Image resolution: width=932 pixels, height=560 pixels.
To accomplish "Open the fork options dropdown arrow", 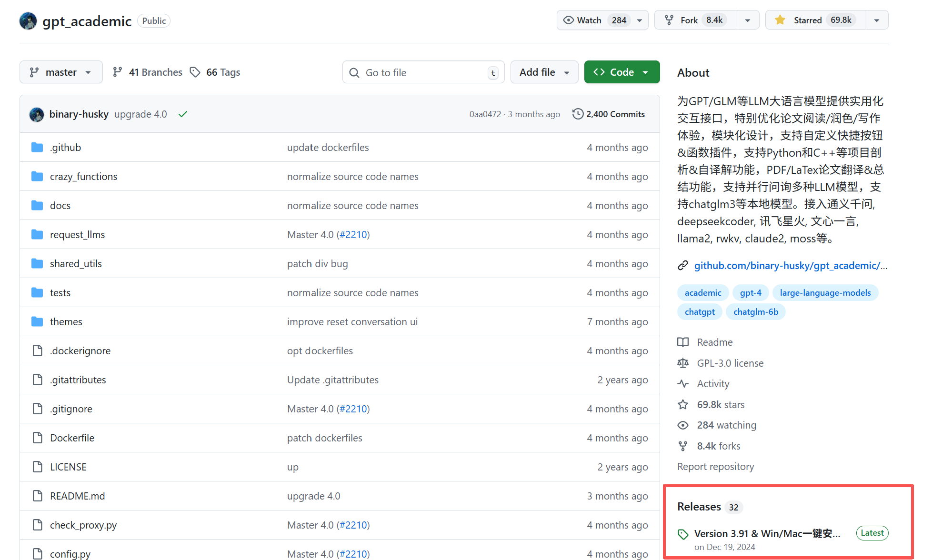I will coord(747,20).
